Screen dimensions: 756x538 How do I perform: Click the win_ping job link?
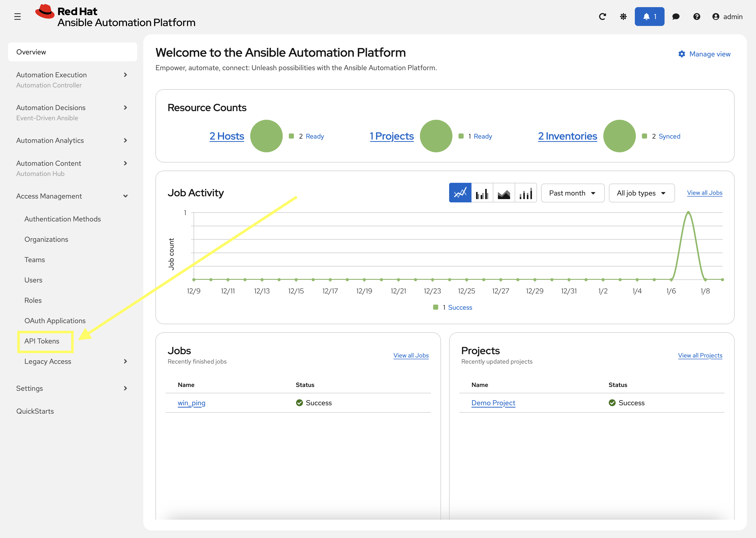[x=191, y=403]
